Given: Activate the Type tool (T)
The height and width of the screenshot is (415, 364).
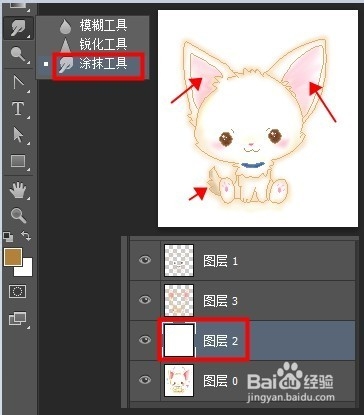Looking at the screenshot, I should tap(18, 109).
